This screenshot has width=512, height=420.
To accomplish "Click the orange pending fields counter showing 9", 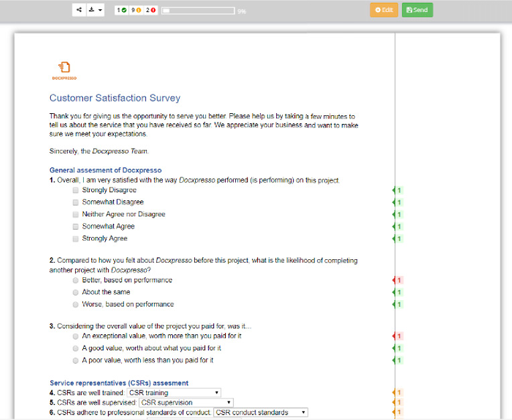I will tap(136, 10).
